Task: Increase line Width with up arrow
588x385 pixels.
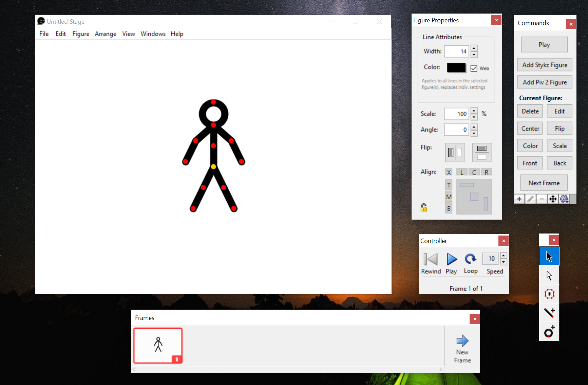Action: pyautogui.click(x=474, y=48)
